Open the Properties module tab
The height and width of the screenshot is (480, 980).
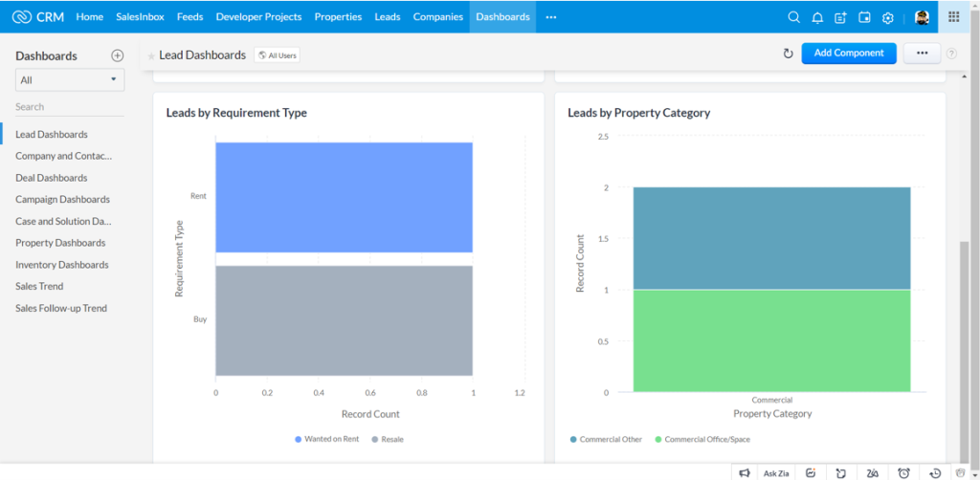(x=338, y=17)
